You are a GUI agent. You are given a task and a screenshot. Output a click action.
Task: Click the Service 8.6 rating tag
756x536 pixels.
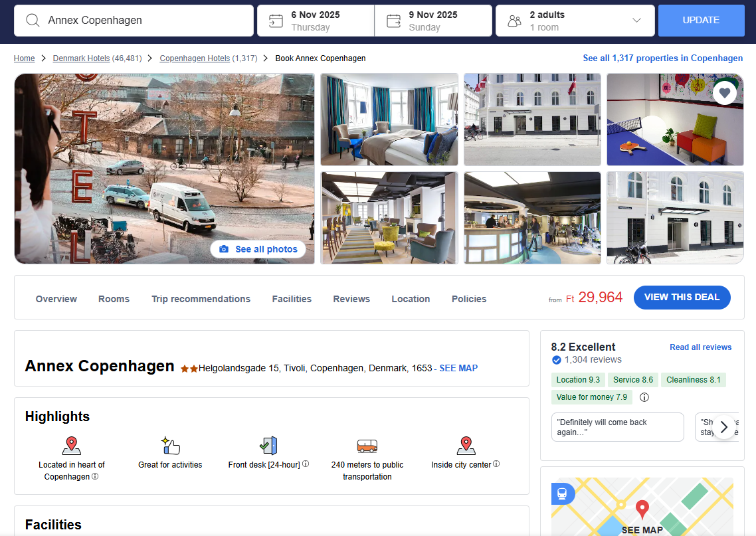pos(633,380)
